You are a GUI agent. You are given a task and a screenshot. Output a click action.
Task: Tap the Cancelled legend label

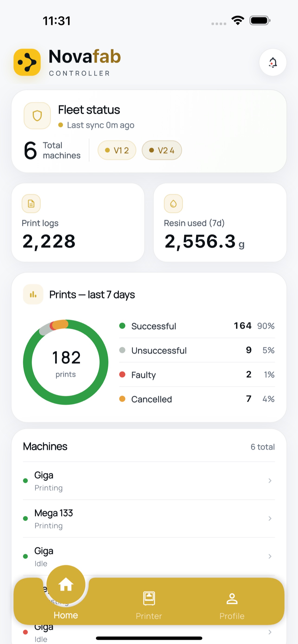click(x=152, y=399)
